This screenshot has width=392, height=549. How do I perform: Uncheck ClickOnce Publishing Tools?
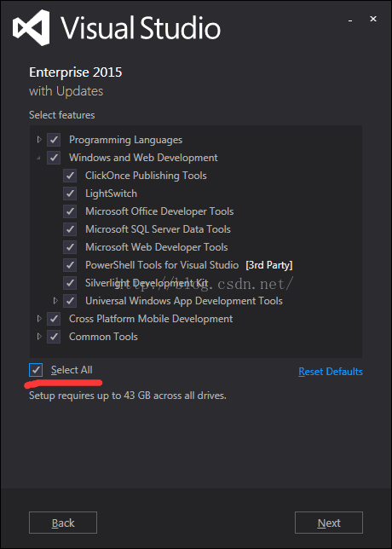(x=70, y=176)
